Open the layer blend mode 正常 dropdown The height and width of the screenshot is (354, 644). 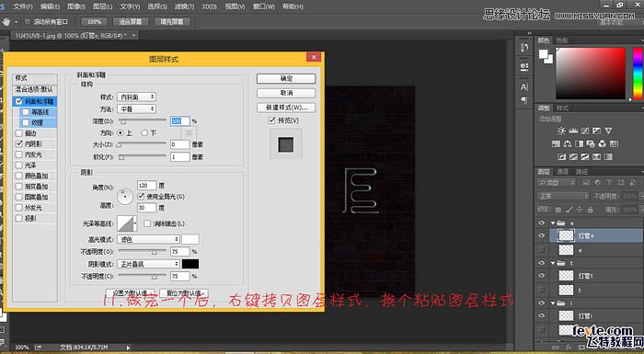click(x=563, y=196)
